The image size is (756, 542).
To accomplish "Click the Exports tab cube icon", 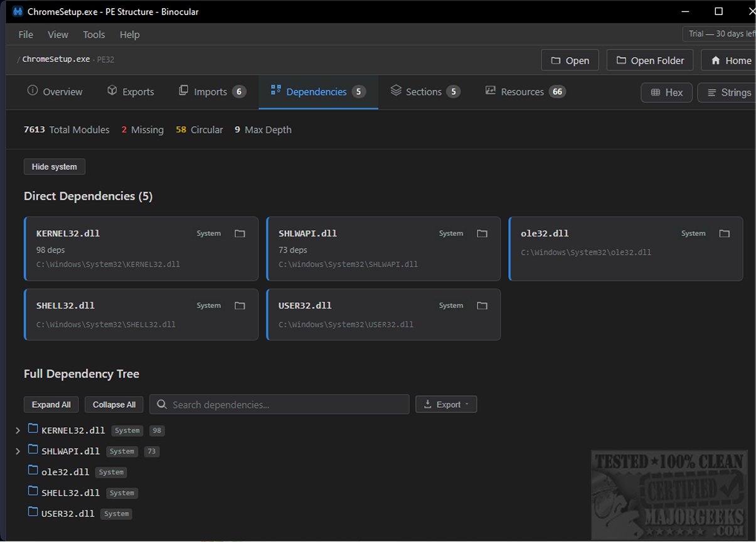I will [x=112, y=91].
